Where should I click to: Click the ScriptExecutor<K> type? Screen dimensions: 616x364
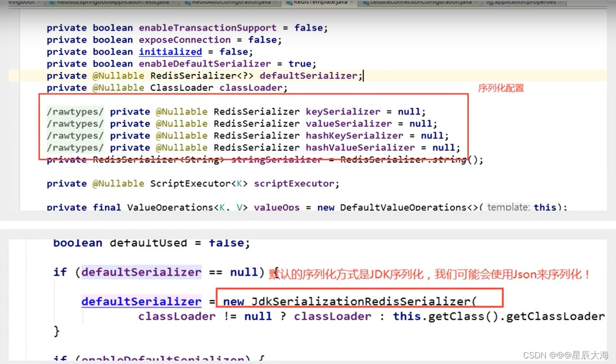tap(199, 184)
